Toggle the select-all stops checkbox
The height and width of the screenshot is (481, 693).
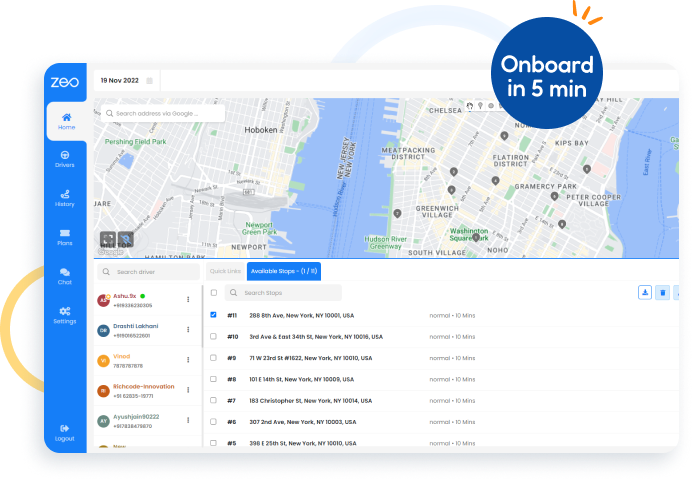214,293
